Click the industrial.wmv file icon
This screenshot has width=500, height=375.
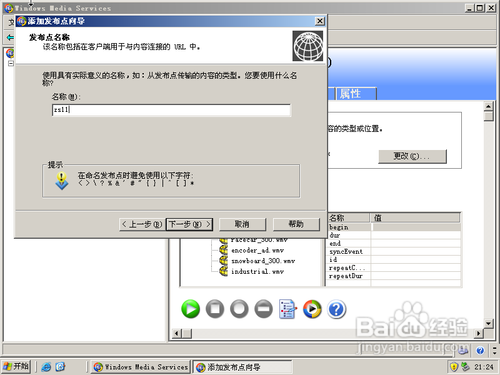(x=223, y=271)
